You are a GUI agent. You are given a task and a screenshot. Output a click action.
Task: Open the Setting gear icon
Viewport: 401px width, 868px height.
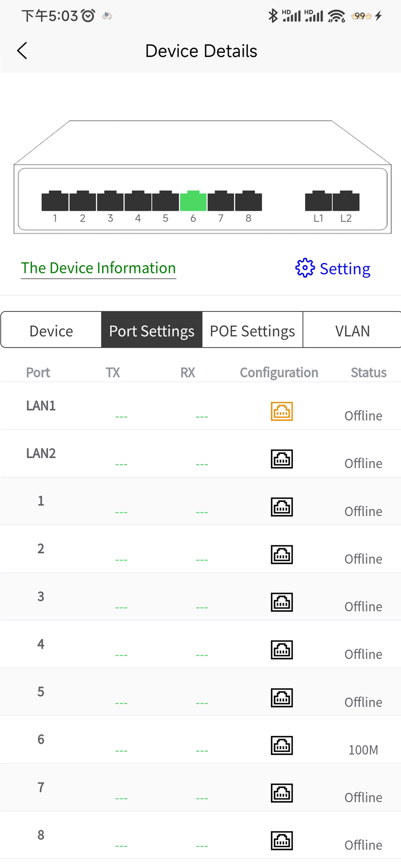click(x=305, y=268)
